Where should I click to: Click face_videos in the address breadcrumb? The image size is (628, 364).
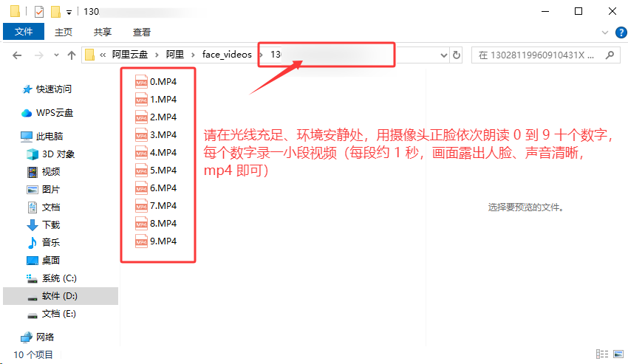pyautogui.click(x=227, y=55)
